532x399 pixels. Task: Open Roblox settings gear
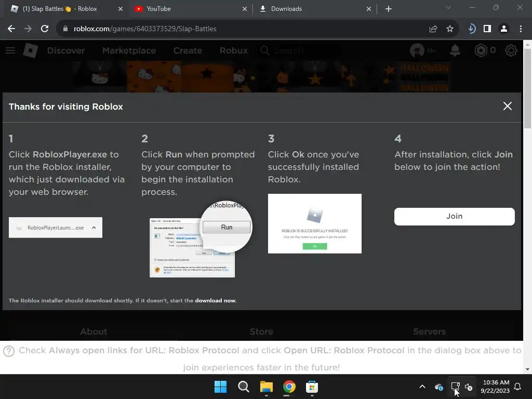(x=511, y=50)
